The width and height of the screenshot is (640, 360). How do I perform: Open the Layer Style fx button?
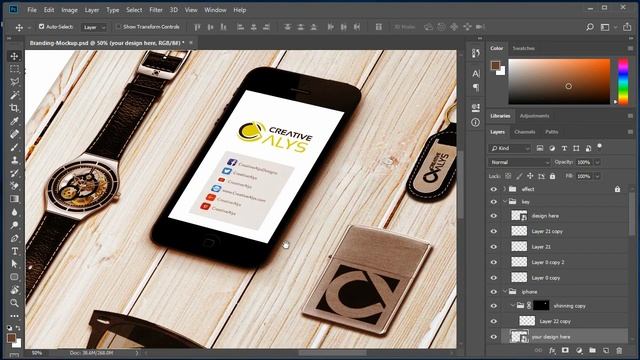(x=552, y=350)
